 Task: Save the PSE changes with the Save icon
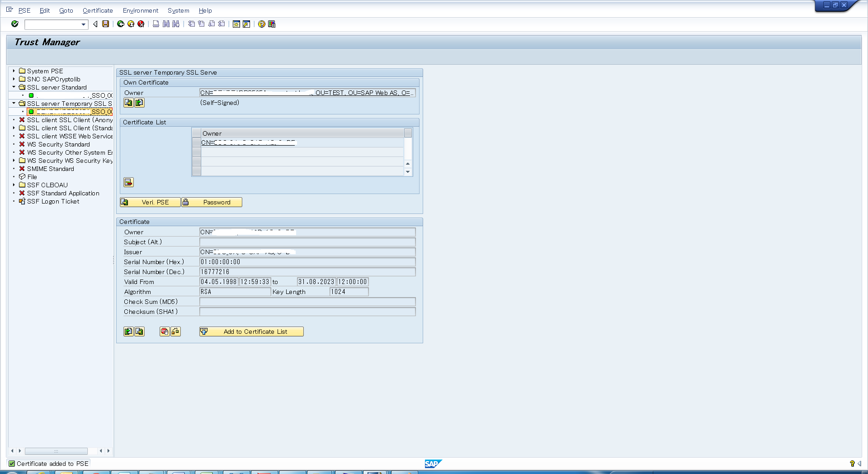[105, 24]
